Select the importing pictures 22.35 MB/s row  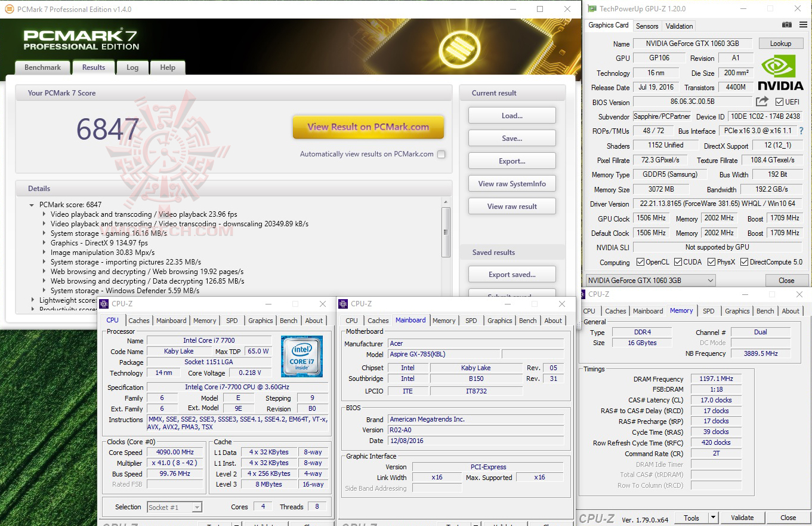click(126, 262)
